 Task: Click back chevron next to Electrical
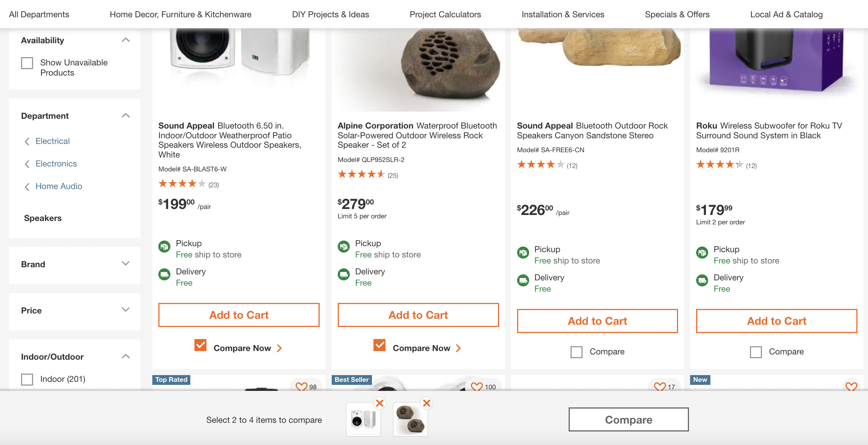27,141
